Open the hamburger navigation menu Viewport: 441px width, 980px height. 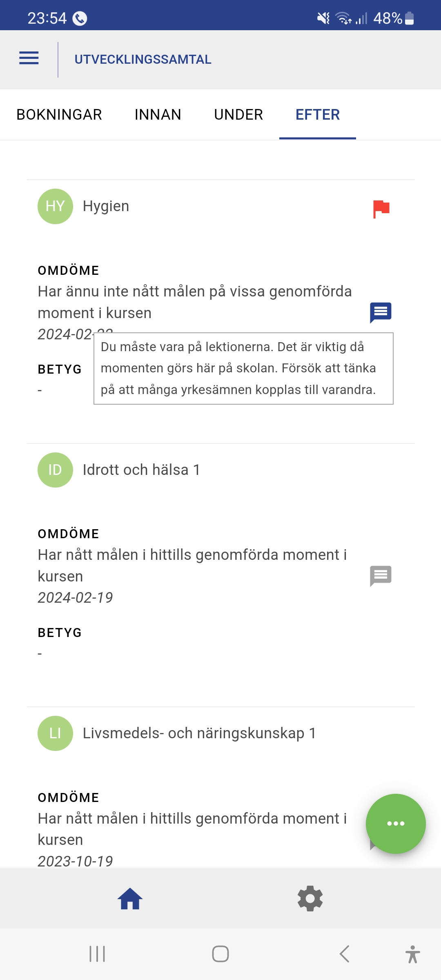tap(29, 58)
